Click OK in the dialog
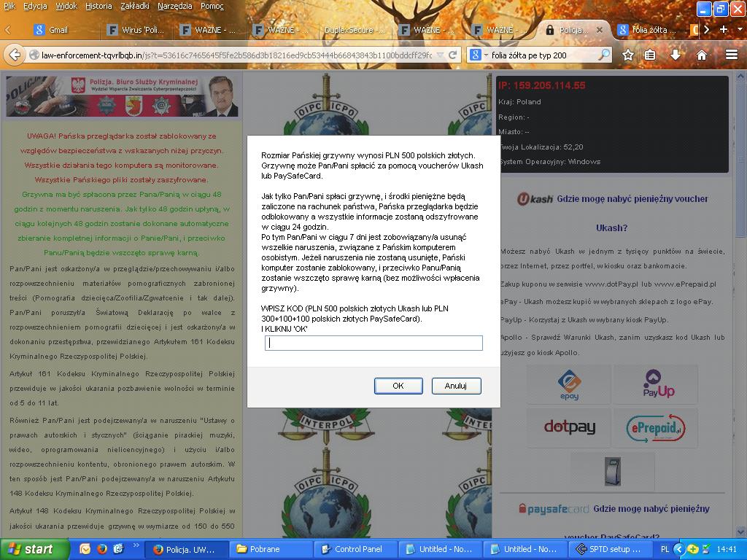The image size is (747, 560). coord(398,386)
